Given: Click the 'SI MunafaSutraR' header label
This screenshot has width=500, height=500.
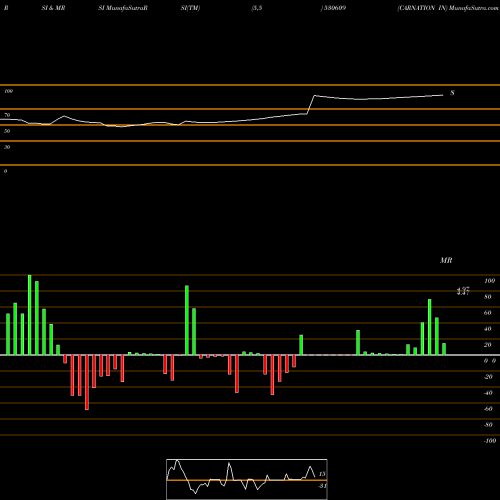Looking at the screenshot, I should tap(123, 8).
